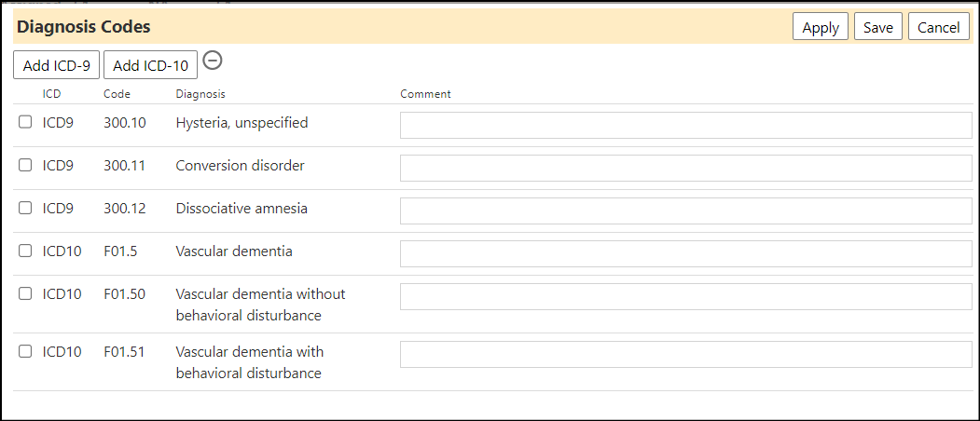Select the comment field for Dissociative amnesia
The width and height of the screenshot is (980, 421).
686,210
